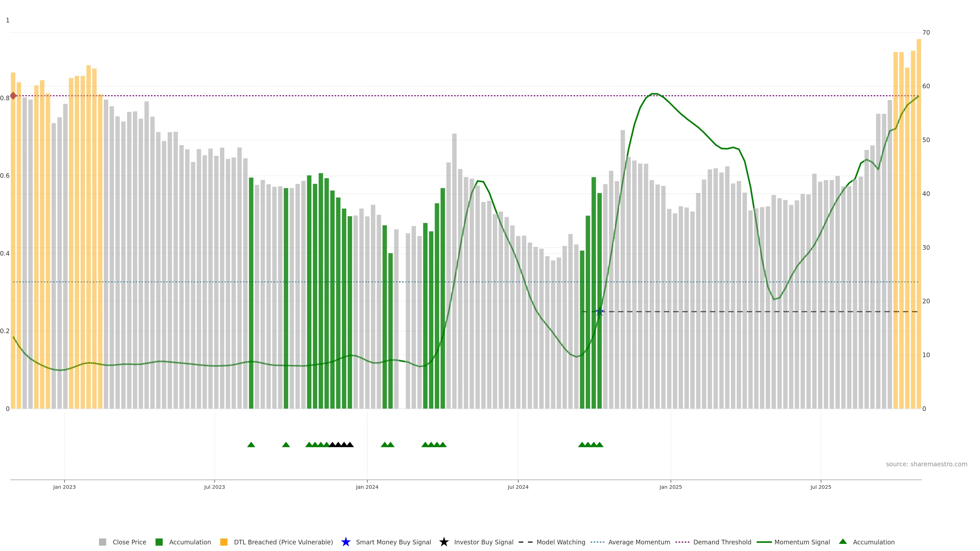Screen dimensions: 980x551
Task: Toggle the Model Watching dashed line legend
Action: pos(561,542)
